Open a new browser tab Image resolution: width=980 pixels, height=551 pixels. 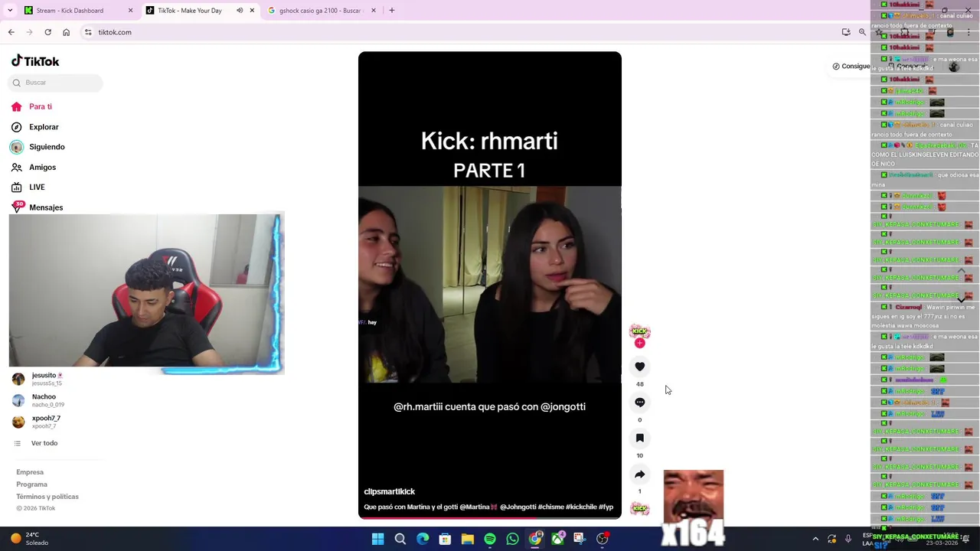[x=392, y=11]
